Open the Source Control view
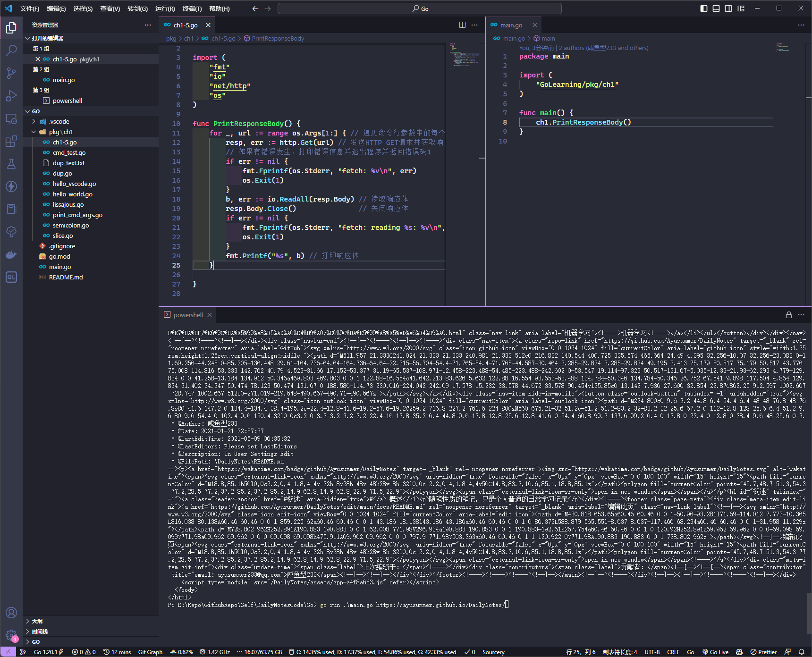The height and width of the screenshot is (657, 812). pos(11,73)
